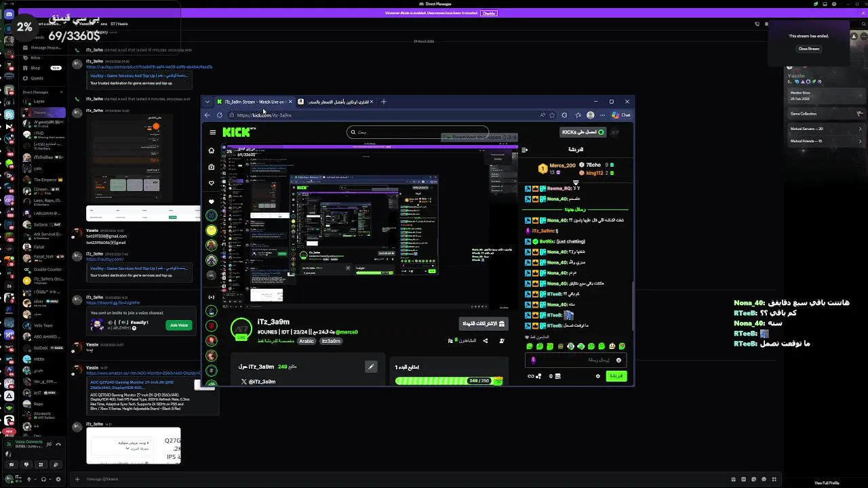Open Copilot Chat in the browser toolbar
The height and width of the screenshot is (488, 868).
tap(620, 115)
